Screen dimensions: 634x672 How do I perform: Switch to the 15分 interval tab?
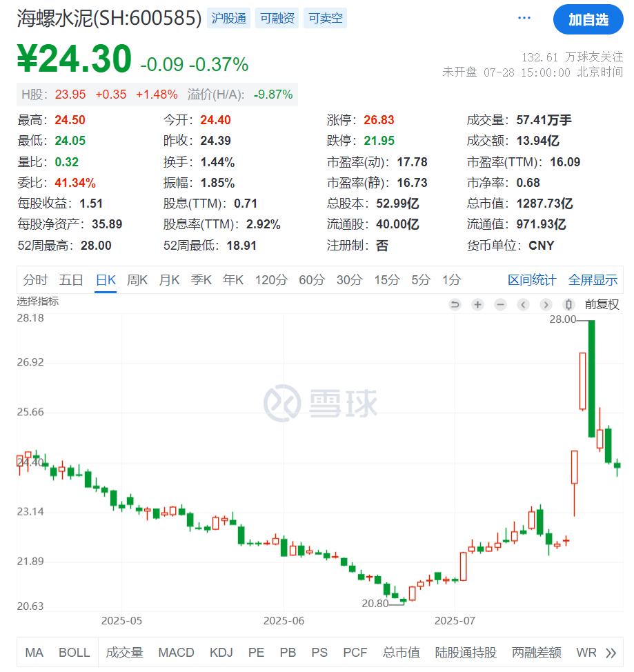(x=387, y=280)
